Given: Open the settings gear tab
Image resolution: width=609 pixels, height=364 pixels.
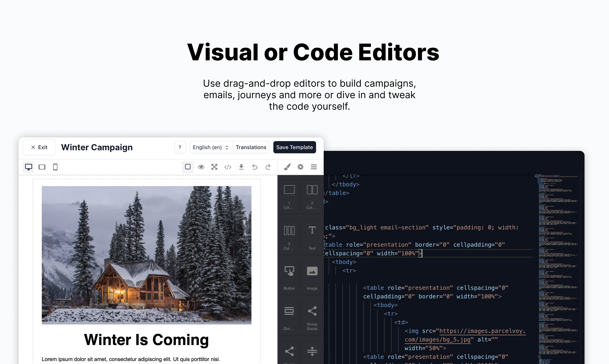Looking at the screenshot, I should pyautogui.click(x=301, y=167).
